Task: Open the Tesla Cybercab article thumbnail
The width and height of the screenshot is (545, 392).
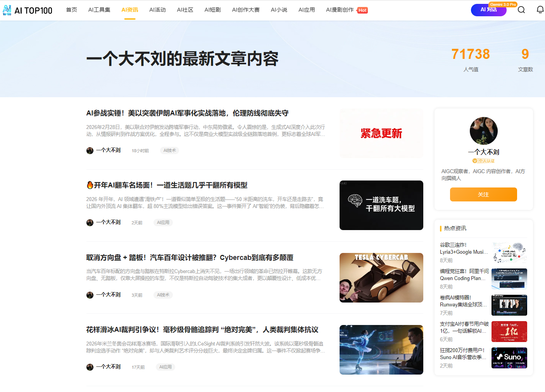Action: click(x=381, y=278)
